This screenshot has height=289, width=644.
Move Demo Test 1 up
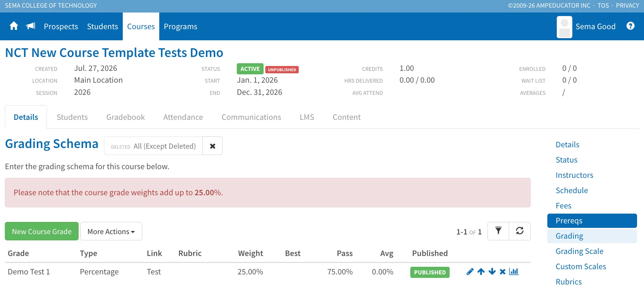click(481, 272)
